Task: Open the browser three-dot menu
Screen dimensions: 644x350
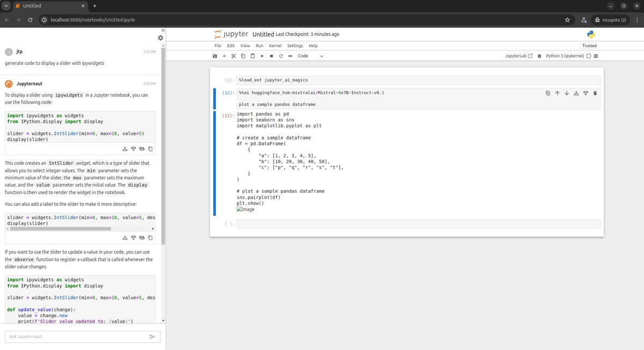Action: click(636, 20)
